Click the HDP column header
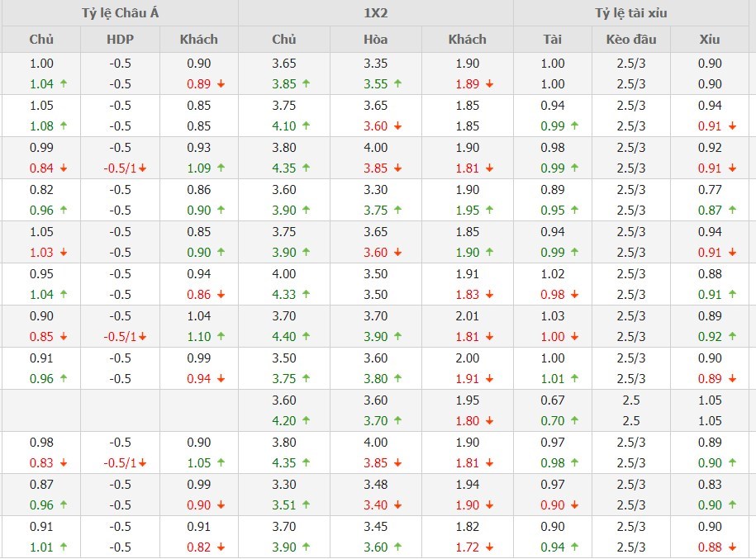This screenshot has width=756, height=559. coord(120,40)
